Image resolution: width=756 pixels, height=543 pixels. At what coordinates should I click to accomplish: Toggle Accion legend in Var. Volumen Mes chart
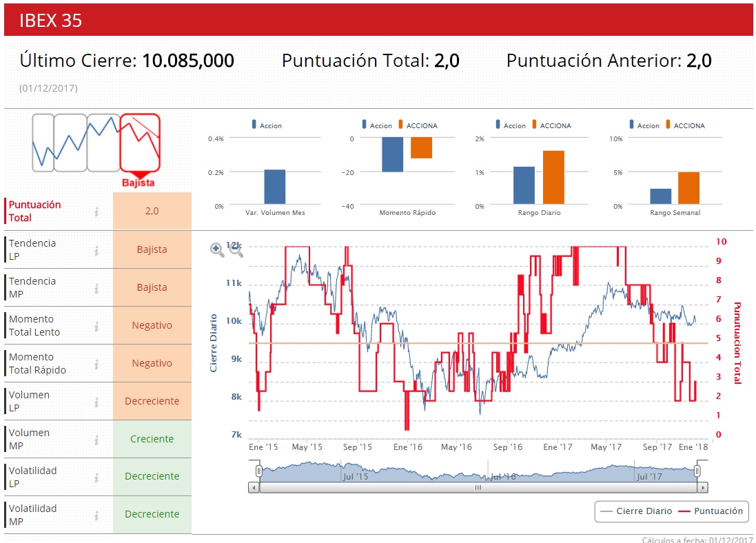[x=267, y=125]
